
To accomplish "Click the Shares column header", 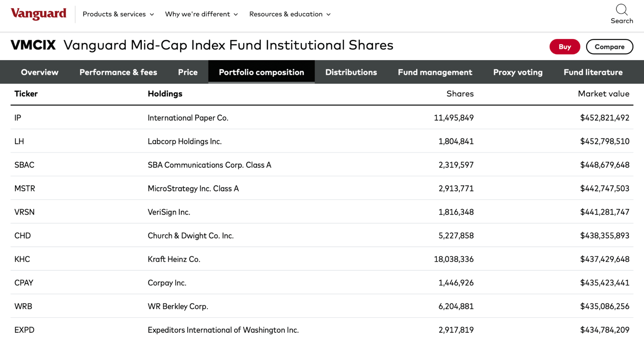I will pos(460,94).
